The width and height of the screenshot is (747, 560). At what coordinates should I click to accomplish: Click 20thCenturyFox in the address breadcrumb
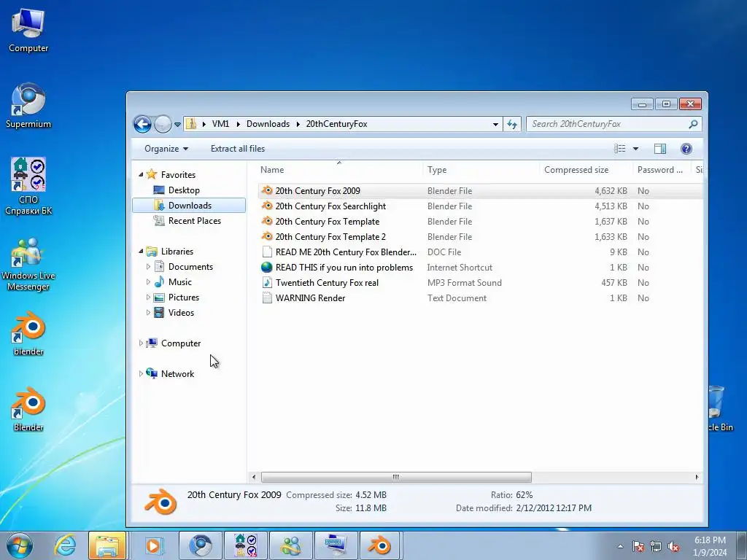(336, 124)
